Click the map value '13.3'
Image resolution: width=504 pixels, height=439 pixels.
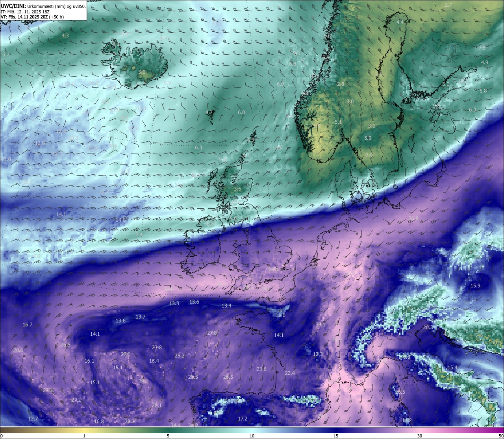[174, 303]
